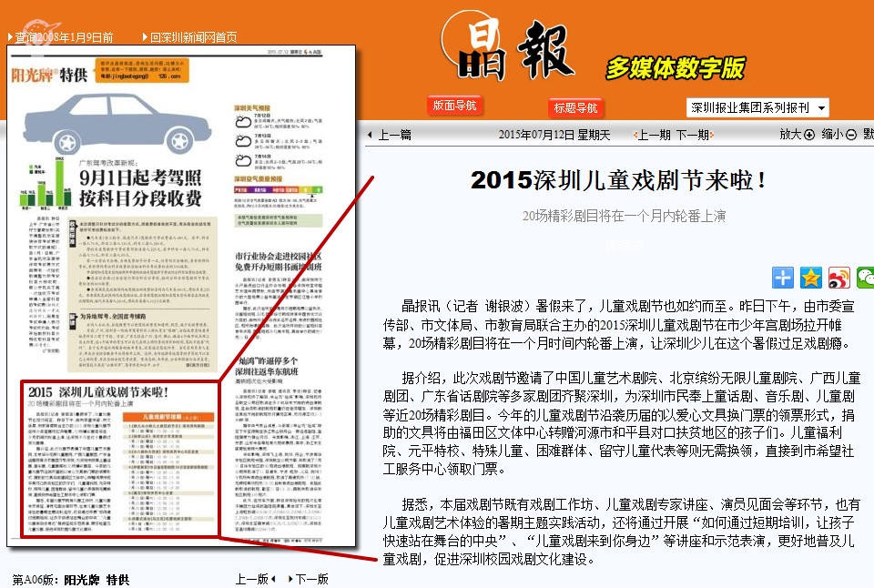Go to next issue 下一期
Viewport: 874px width, 588px height.
[x=694, y=135]
